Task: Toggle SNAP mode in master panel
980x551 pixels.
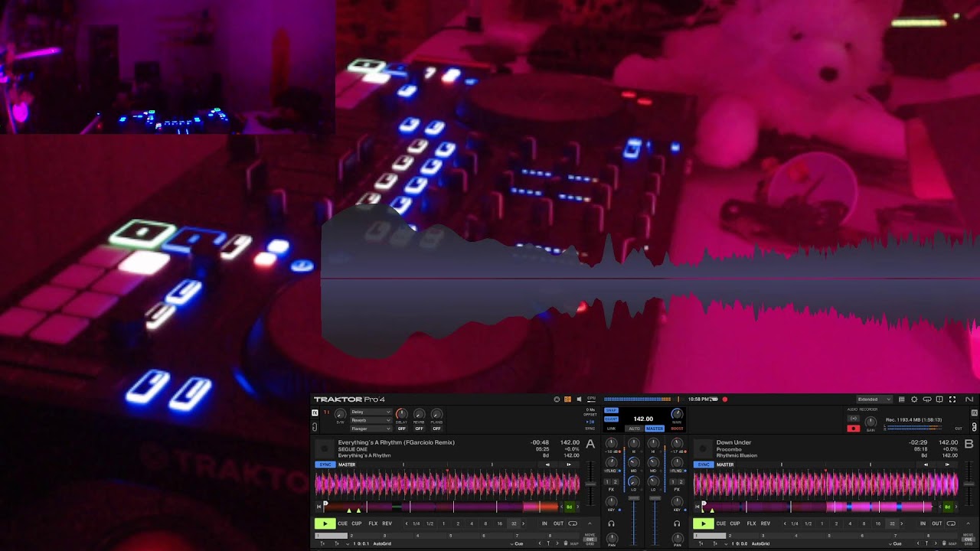Action: point(611,410)
